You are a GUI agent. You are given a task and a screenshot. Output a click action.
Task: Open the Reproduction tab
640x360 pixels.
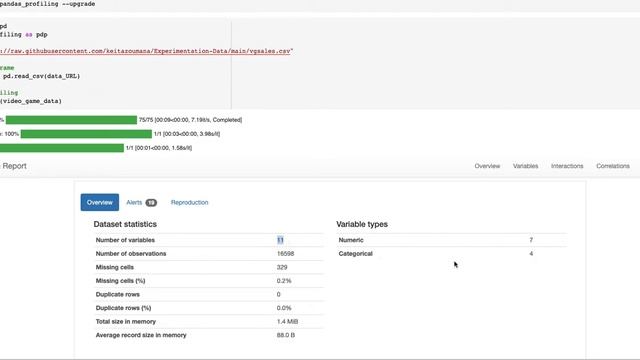click(189, 202)
